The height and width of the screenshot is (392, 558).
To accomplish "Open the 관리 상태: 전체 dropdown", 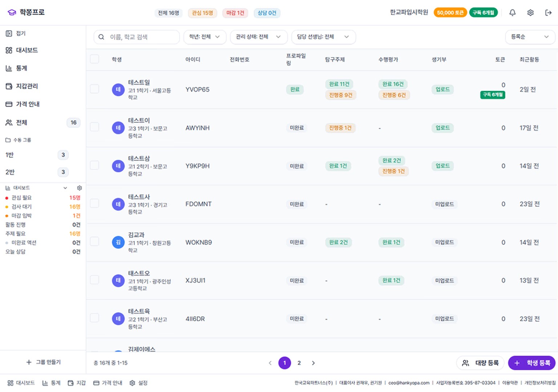I will pos(259,37).
